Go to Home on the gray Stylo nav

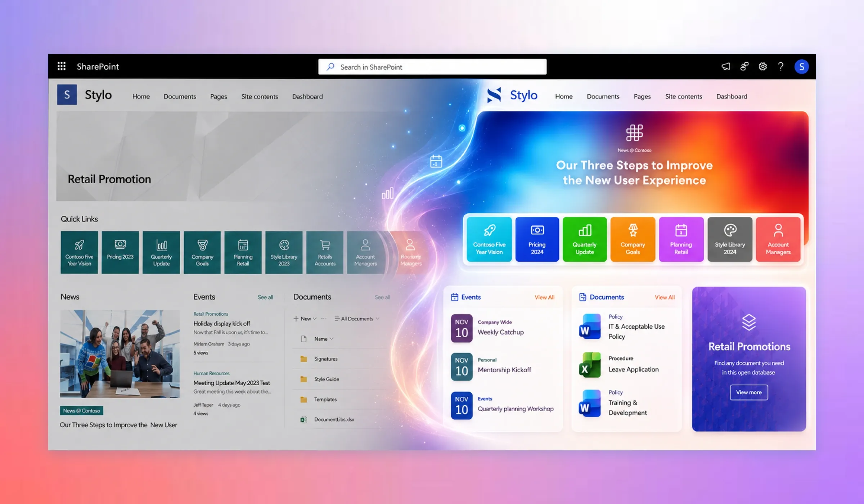pos(141,96)
